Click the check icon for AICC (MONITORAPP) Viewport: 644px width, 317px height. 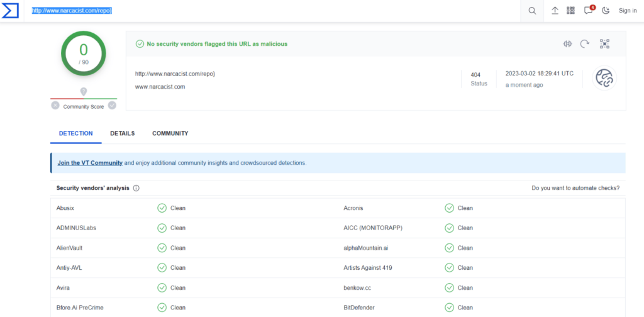tap(449, 228)
